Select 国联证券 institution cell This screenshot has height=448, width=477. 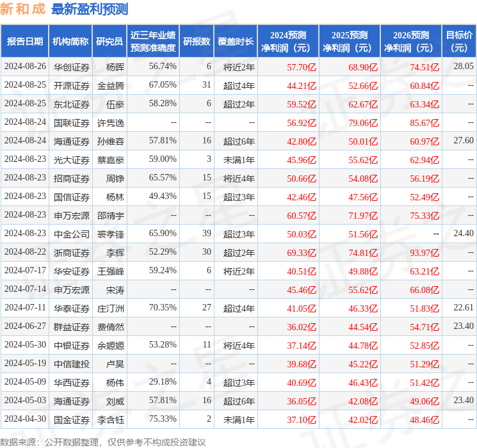pos(72,123)
